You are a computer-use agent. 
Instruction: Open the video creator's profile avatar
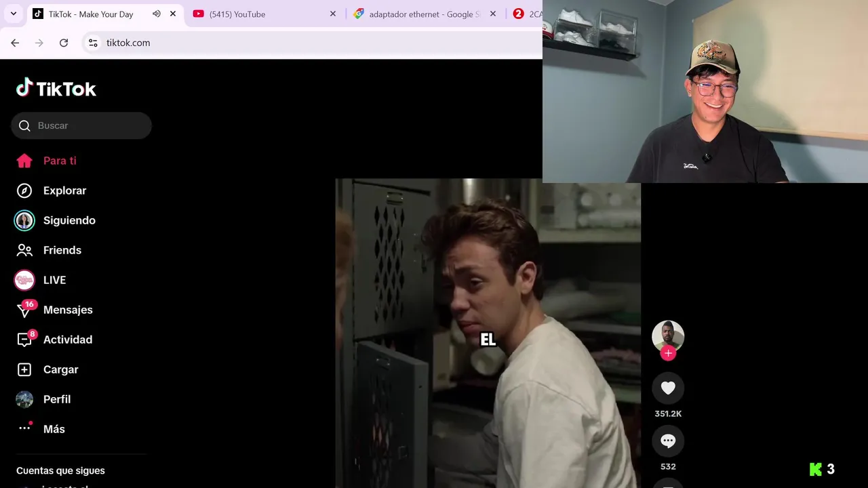pyautogui.click(x=668, y=336)
